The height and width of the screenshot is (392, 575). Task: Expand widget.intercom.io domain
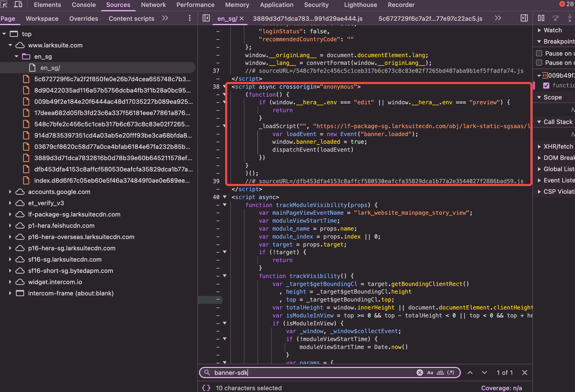[10, 282]
